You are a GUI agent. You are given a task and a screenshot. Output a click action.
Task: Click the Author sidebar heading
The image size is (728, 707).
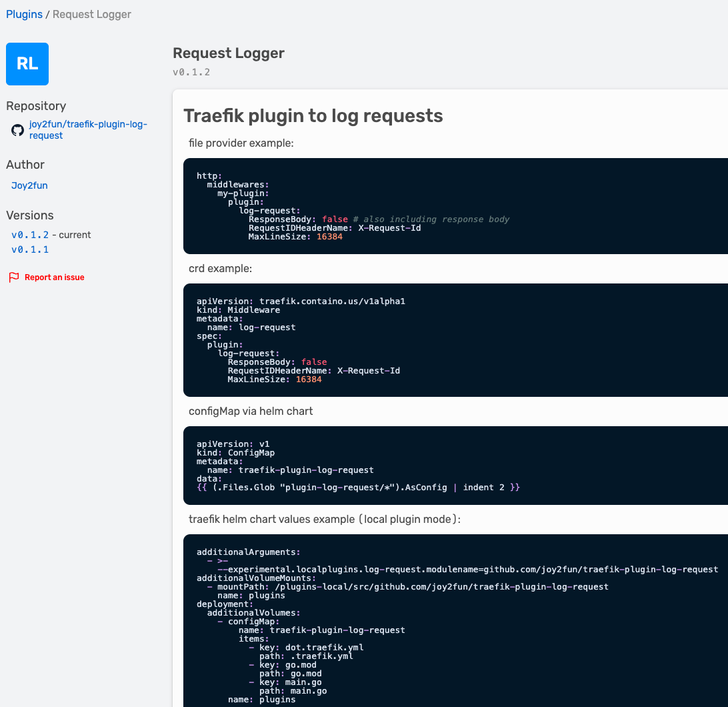point(25,165)
